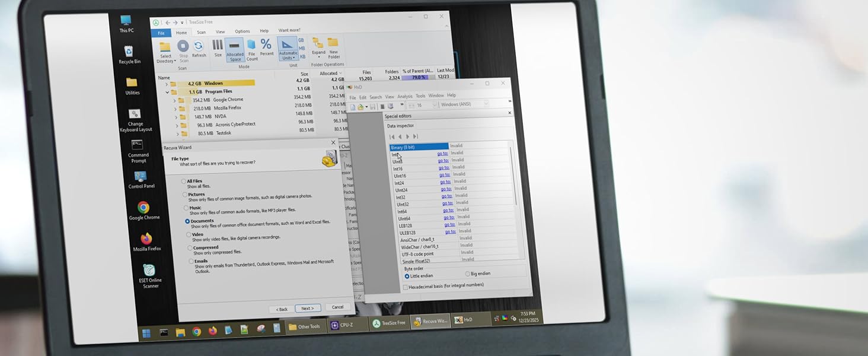Open the Tools menu in HxD

[420, 96]
